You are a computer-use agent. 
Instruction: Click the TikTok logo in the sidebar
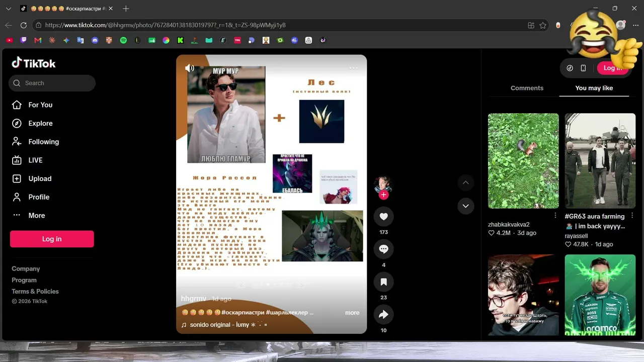click(34, 63)
